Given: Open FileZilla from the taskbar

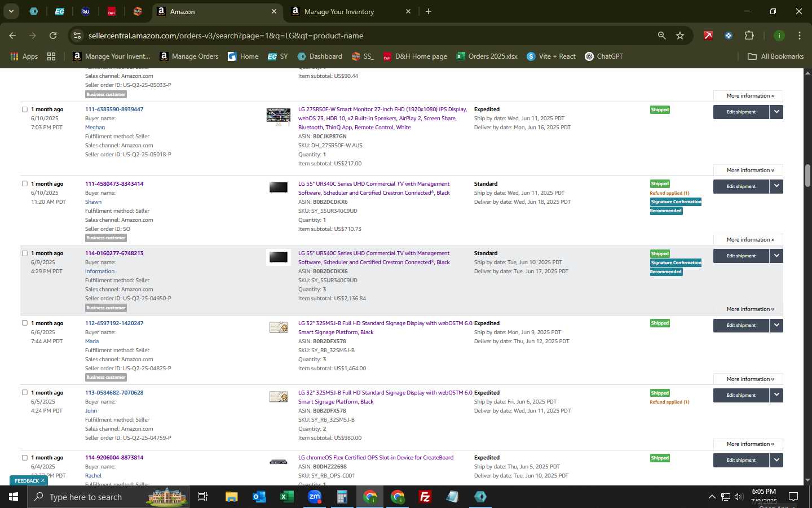Looking at the screenshot, I should pos(425,497).
